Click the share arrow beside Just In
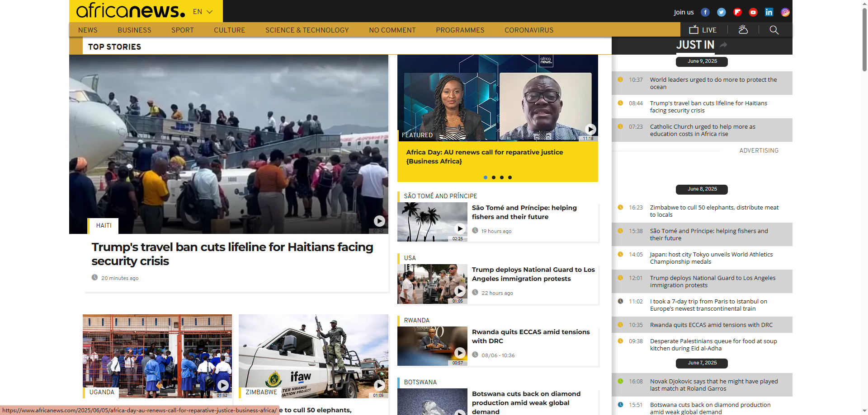The width and height of the screenshot is (868, 415). (723, 45)
